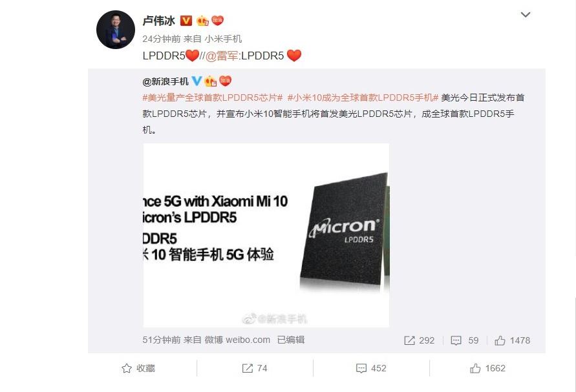576x392 pixels.
Task: Repost via the share icon showing 74
Action: point(255,368)
